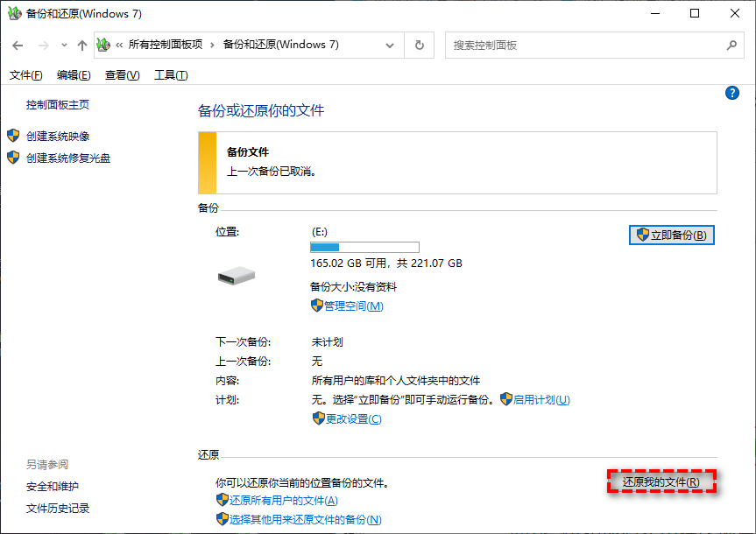
Task: Click shield icon beside 创建系统修复光盘
Action: [13, 157]
